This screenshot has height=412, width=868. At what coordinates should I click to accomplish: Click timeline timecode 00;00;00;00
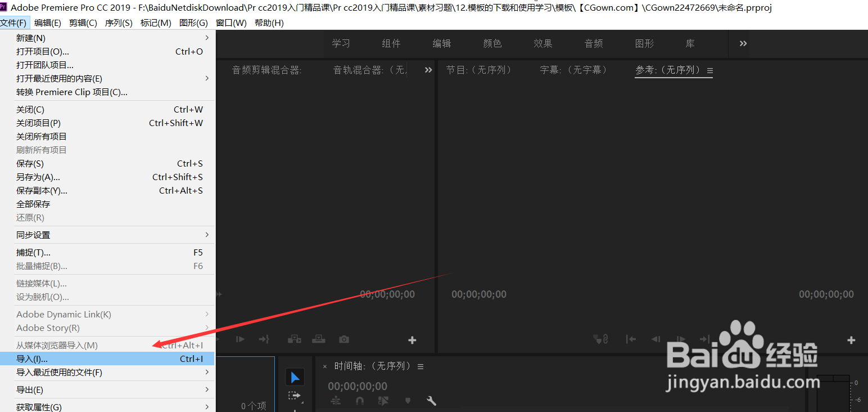click(358, 386)
